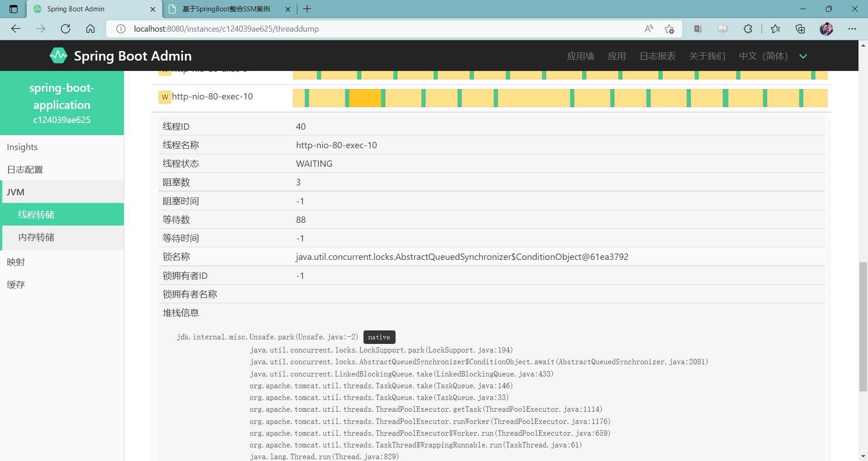
Task: Select the thread ID value 40
Action: pos(301,127)
